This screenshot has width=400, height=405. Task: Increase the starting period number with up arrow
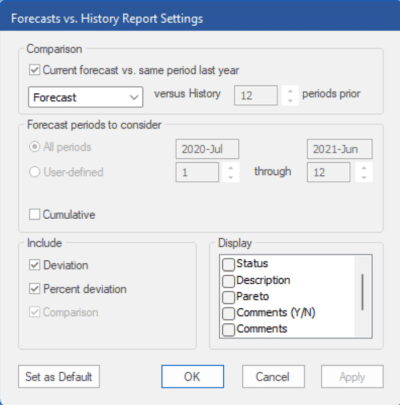point(231,167)
